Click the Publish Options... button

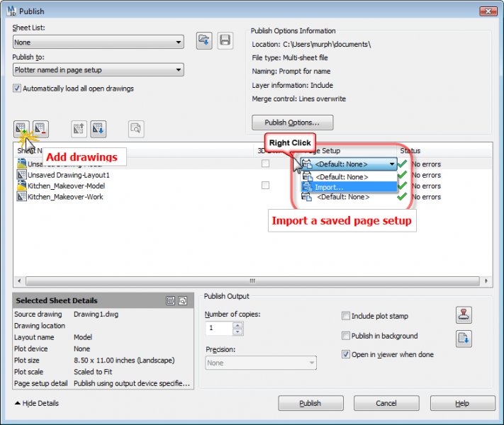tap(293, 123)
